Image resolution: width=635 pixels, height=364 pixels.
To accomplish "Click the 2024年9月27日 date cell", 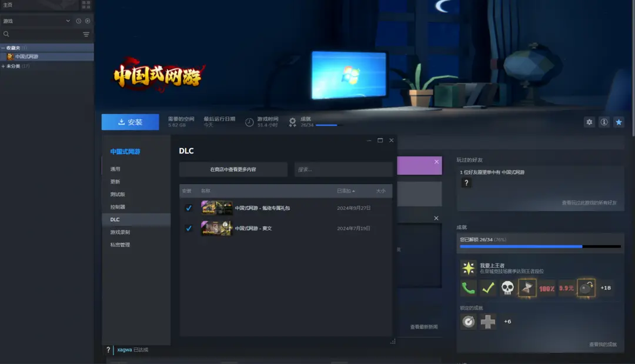I will [353, 208].
